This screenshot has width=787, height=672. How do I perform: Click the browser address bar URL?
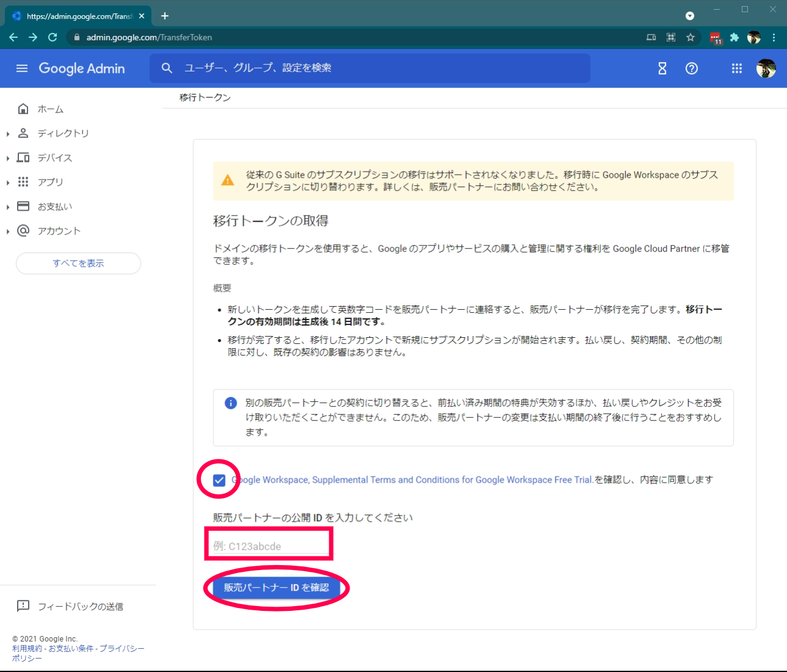pos(149,37)
